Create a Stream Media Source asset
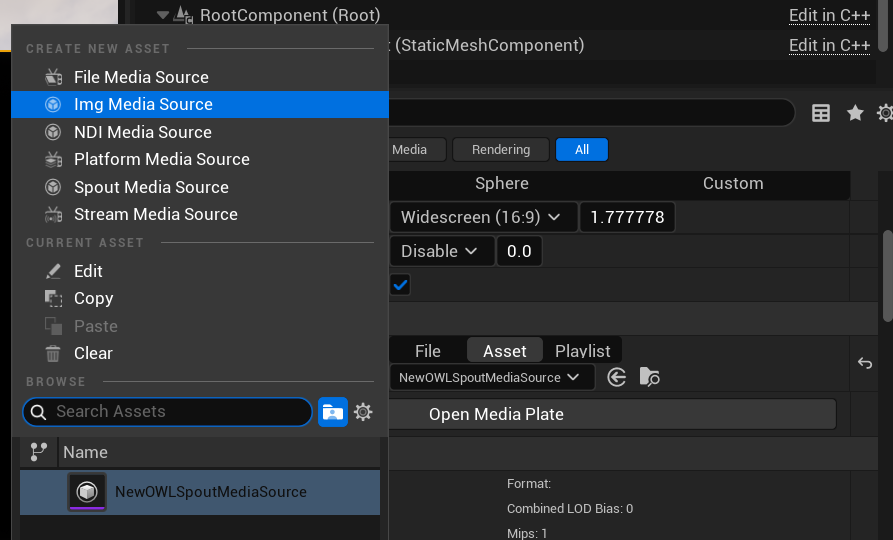This screenshot has height=540, width=893. 200,214
